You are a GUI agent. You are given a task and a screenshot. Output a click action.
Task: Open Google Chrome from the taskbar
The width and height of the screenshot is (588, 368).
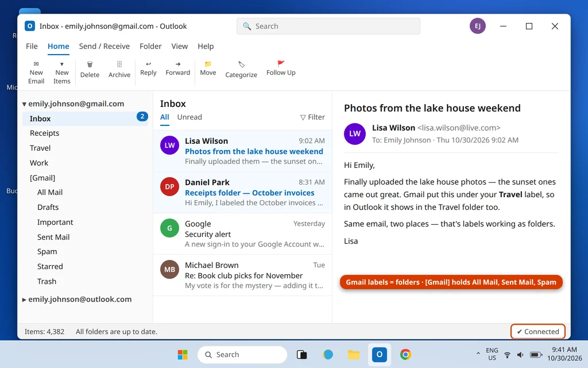point(405,354)
